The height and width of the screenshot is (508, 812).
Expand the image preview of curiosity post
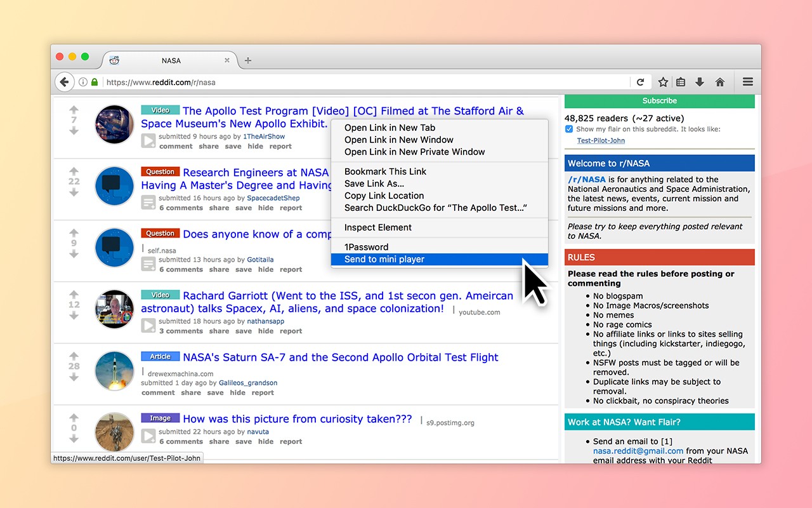pos(148,436)
